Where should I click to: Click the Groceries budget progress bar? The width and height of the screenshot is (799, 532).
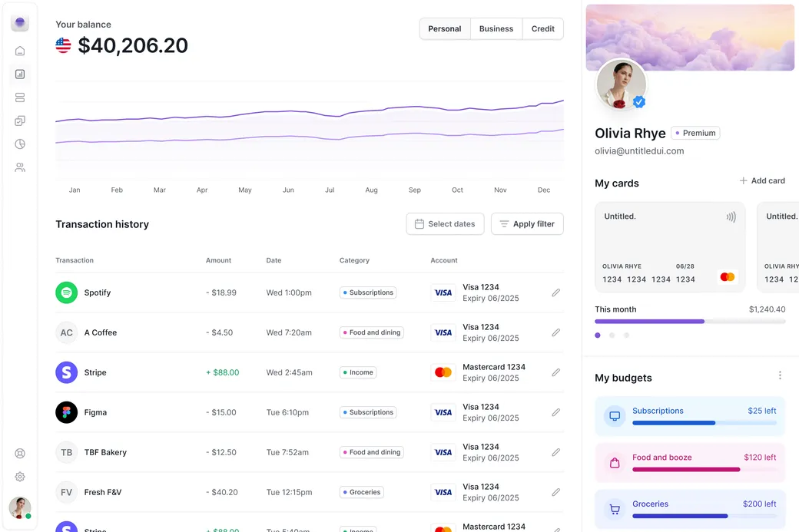click(x=705, y=516)
